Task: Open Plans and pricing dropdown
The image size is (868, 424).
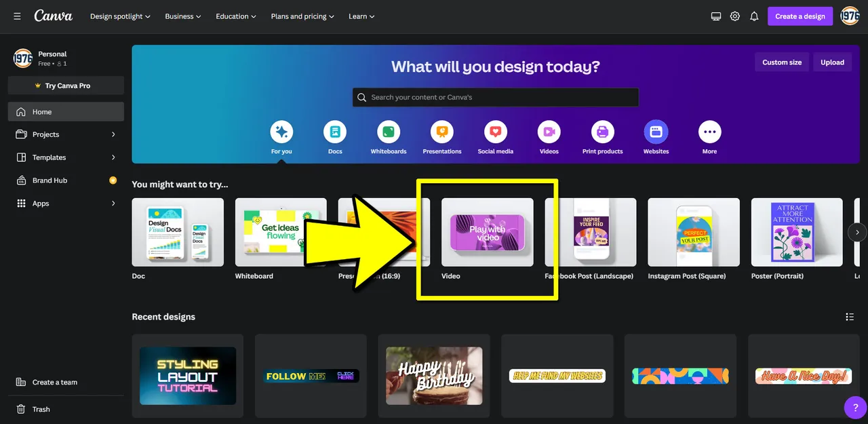Action: (x=302, y=16)
